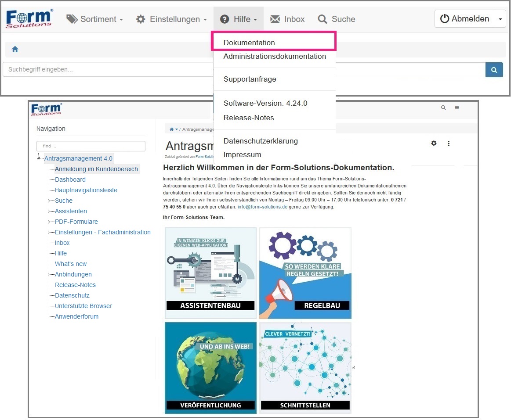The image size is (511, 420).
Task: Click the home breadcrumb icon
Action: point(15,49)
